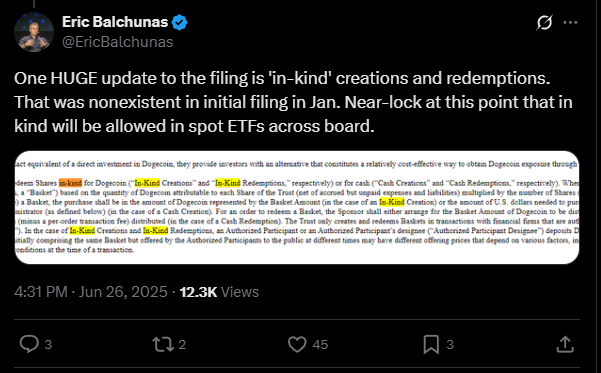Open the 12.3K Views analytics
Image resolution: width=601 pixels, height=373 pixels.
point(219,292)
